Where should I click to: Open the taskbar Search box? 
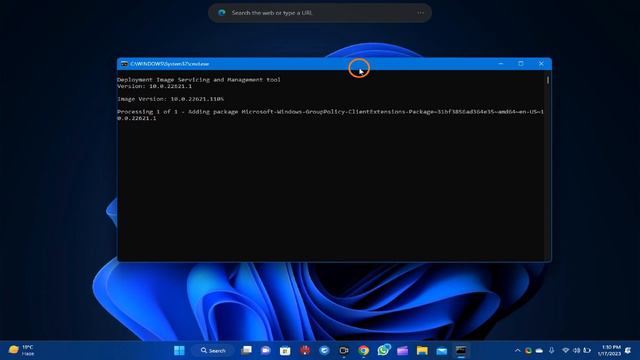click(213, 350)
